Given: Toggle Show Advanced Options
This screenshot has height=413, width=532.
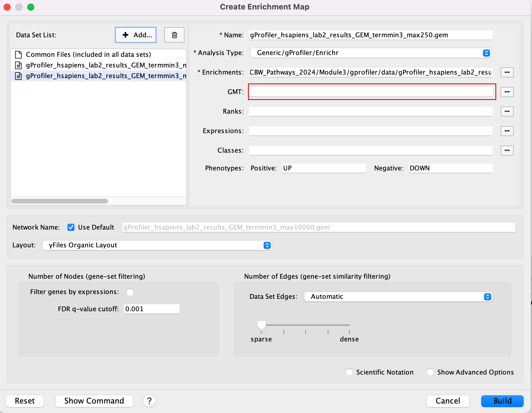Looking at the screenshot, I should coord(430,372).
